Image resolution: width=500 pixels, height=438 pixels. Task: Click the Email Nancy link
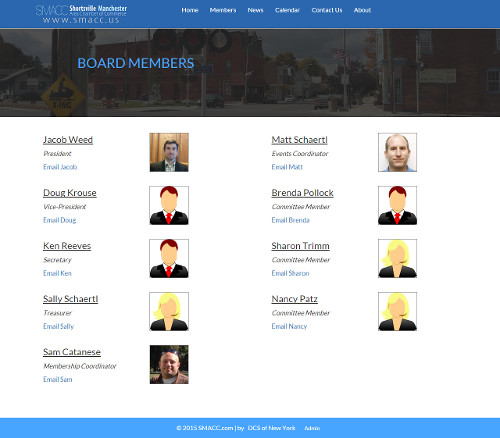(x=289, y=326)
